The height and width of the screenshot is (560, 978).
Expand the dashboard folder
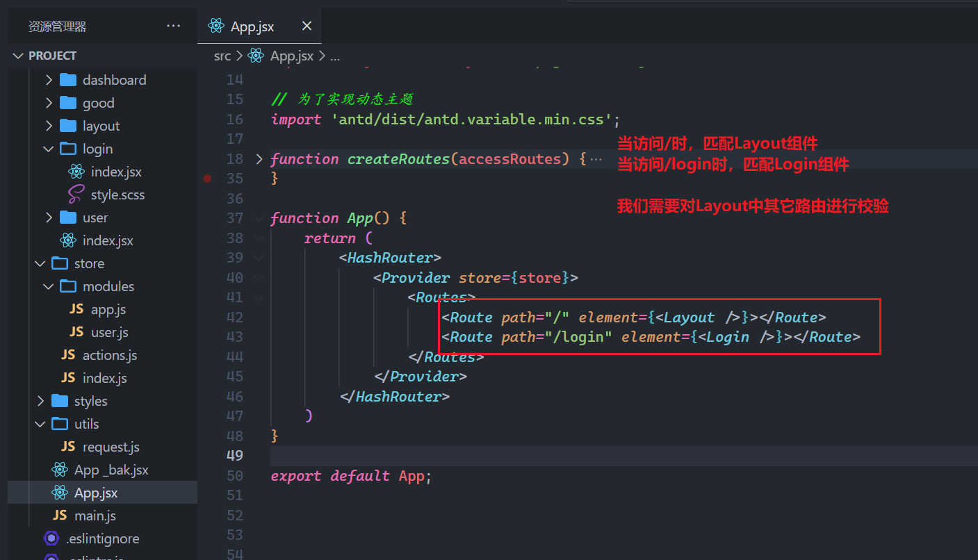pyautogui.click(x=49, y=80)
